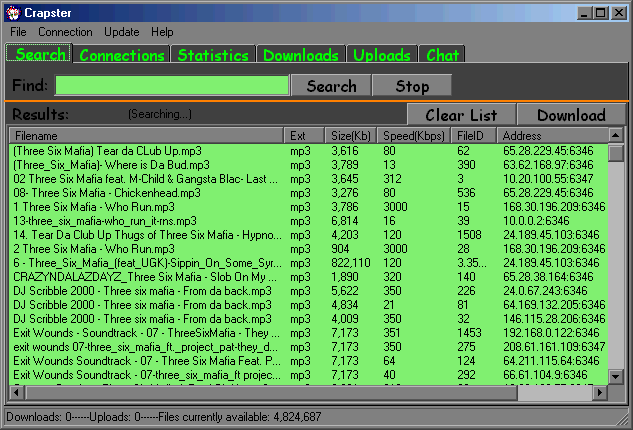Click address 10.20.100.55:6347
Screen dimensions: 633x430
click(x=548, y=179)
